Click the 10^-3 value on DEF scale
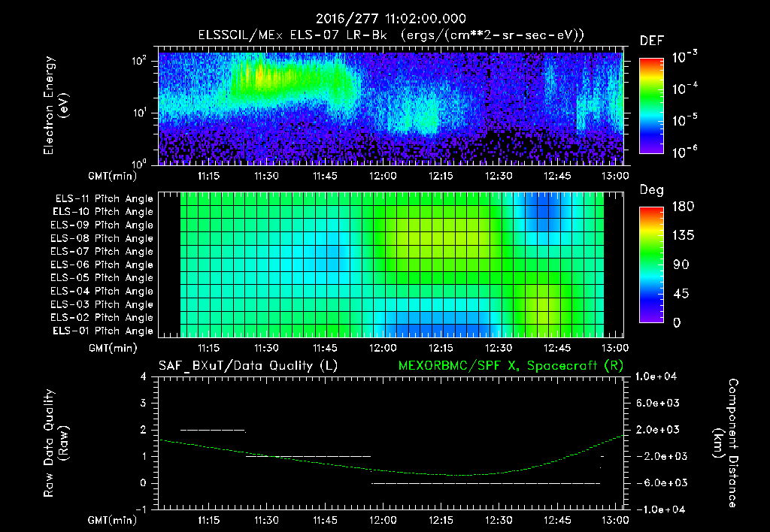The height and width of the screenshot is (532, 770). tap(684, 56)
